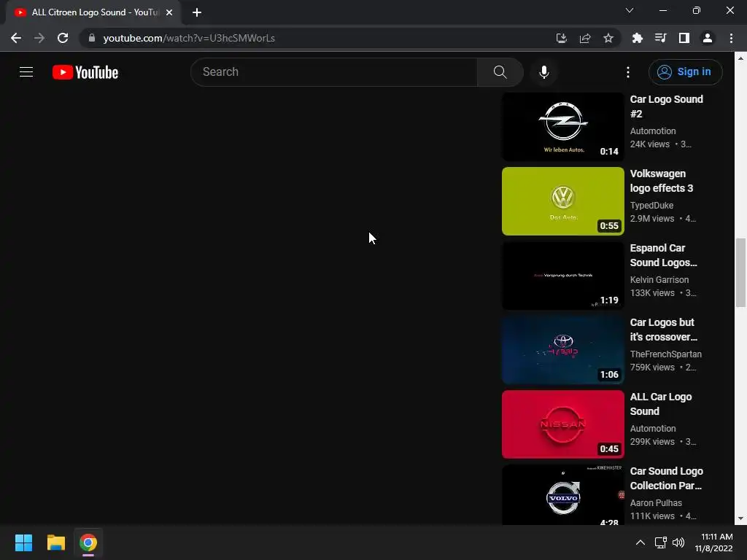Screen dimensions: 747x560
Task: Open Car Sound Logo Collection Volvo thumbnail
Action: [x=562, y=495]
